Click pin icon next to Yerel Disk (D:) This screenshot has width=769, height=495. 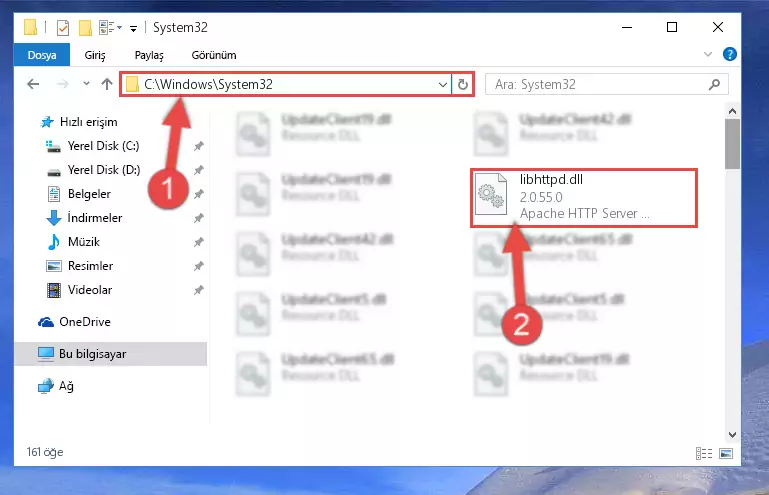coord(199,170)
